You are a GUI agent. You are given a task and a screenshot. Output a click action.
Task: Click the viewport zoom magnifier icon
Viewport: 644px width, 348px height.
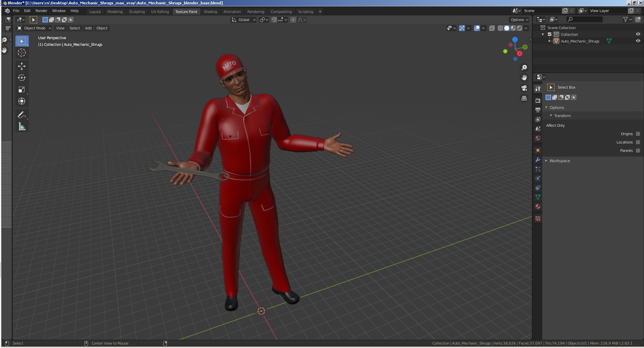(524, 68)
